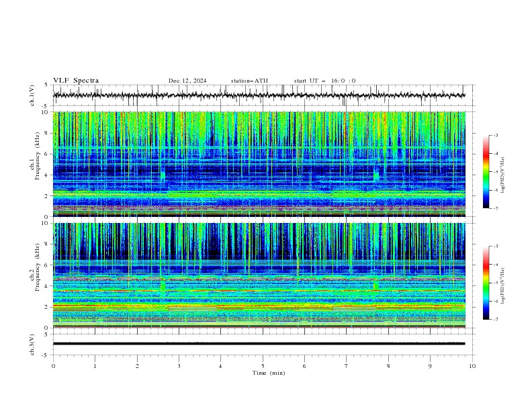The width and height of the screenshot is (532, 411).
Task: Click the 'station=ATH' label
Action: click(x=249, y=81)
